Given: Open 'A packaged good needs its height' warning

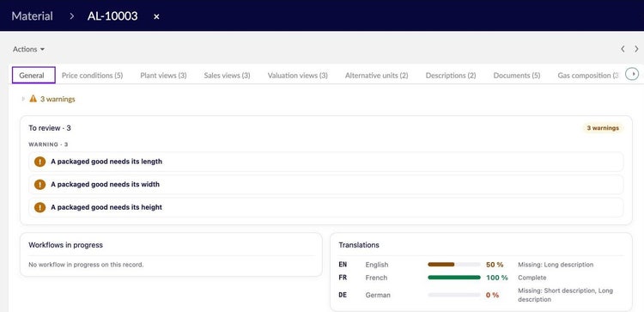Looking at the screenshot, I should point(325,208).
